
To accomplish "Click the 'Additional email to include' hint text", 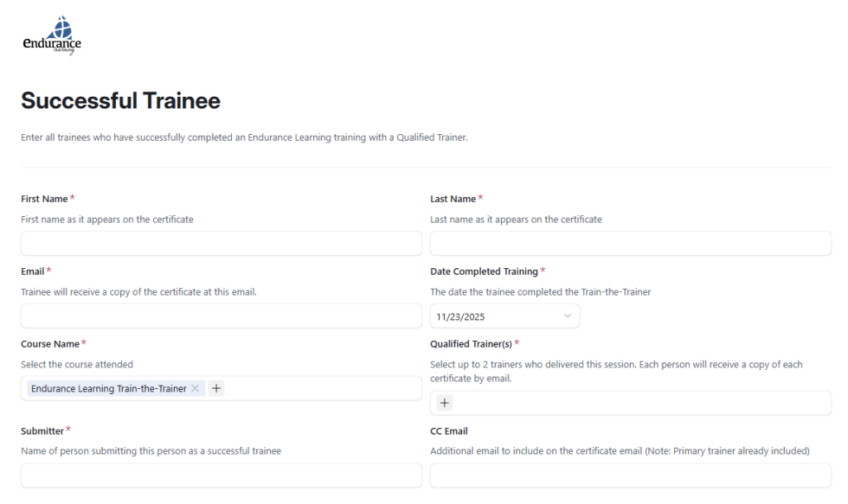I will [619, 451].
